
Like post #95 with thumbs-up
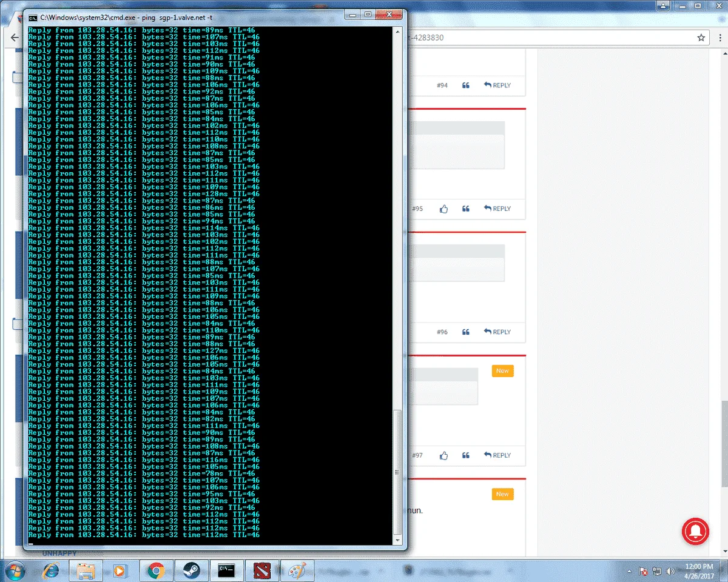pos(443,209)
